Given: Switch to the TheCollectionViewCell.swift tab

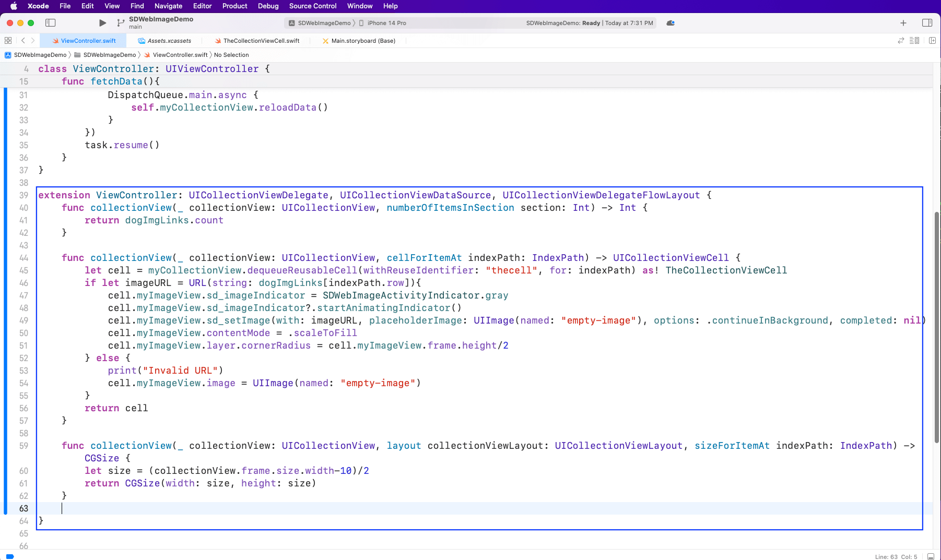Looking at the screenshot, I should click(261, 41).
